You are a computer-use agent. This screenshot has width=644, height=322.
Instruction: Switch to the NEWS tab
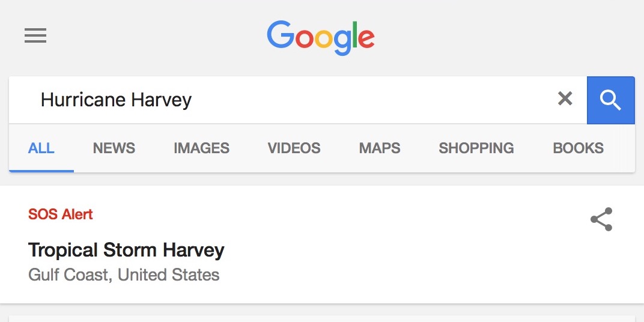point(114,148)
